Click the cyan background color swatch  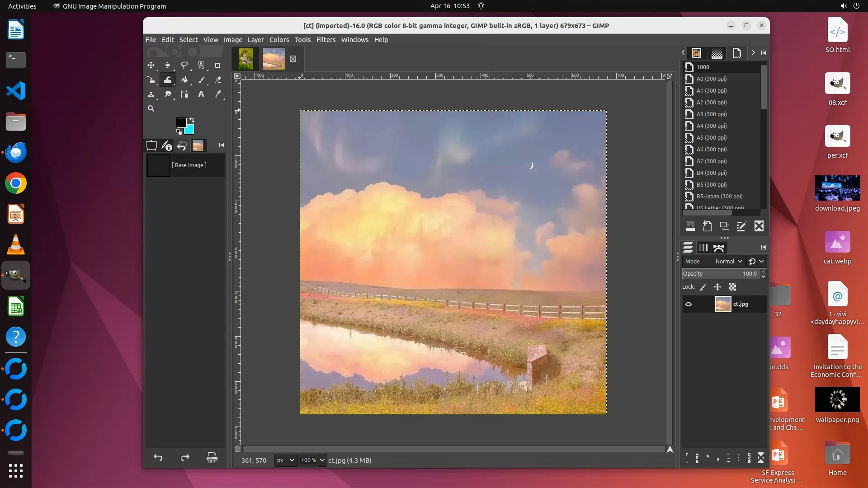click(190, 131)
